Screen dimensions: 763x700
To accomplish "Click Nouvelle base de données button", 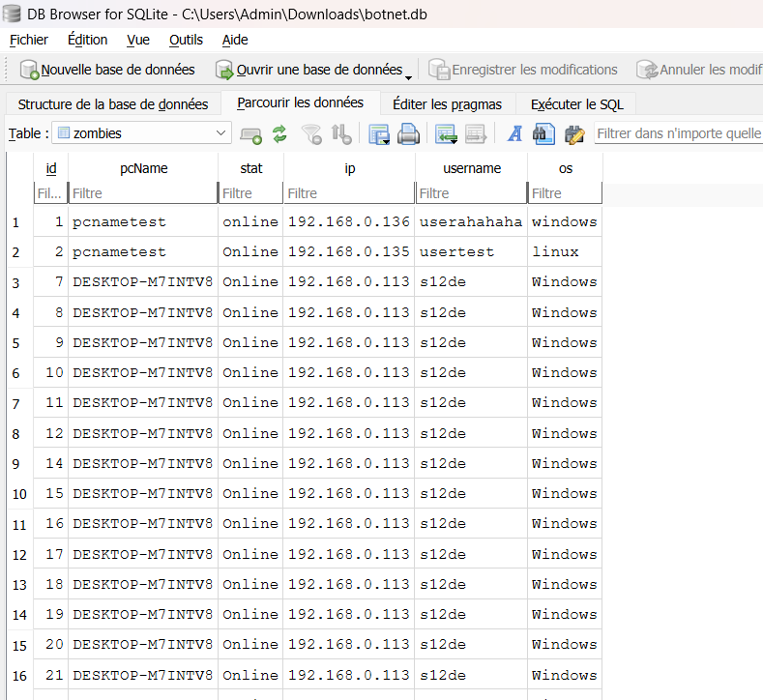I will click(107, 70).
